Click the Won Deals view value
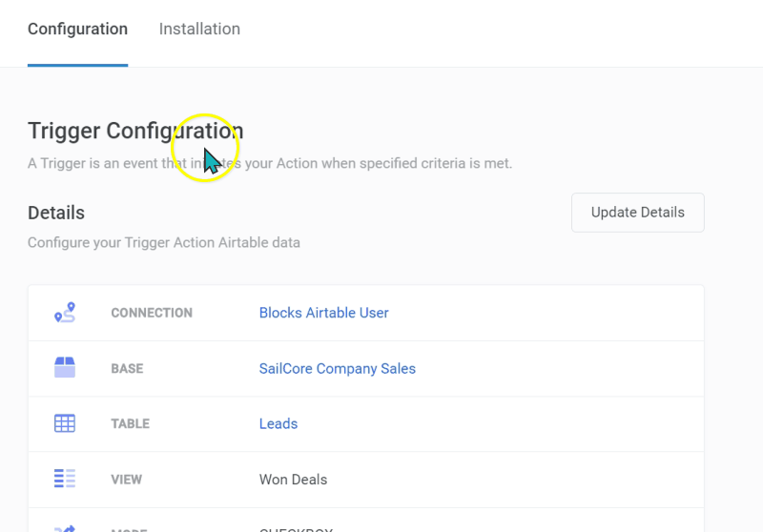Image resolution: width=763 pixels, height=532 pixels. click(x=293, y=480)
